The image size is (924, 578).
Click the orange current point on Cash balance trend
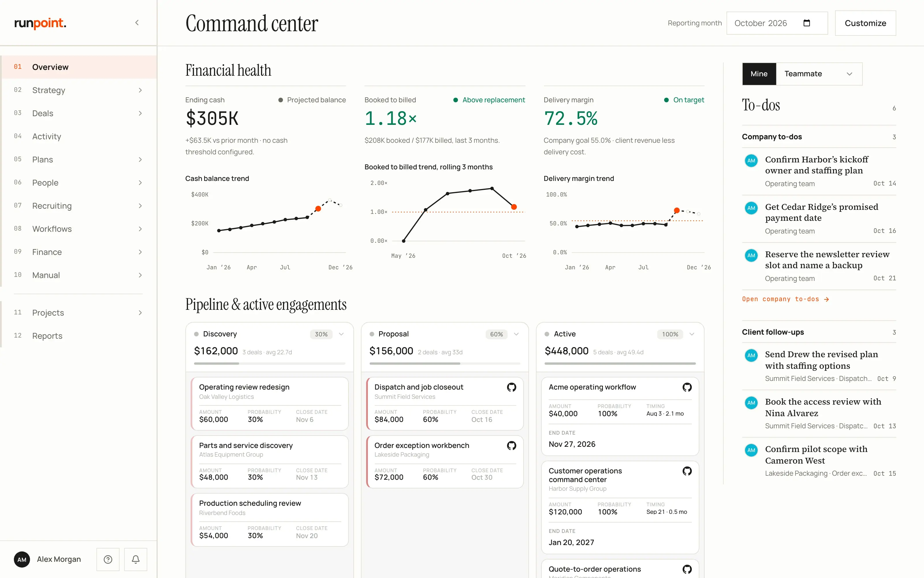pos(318,209)
